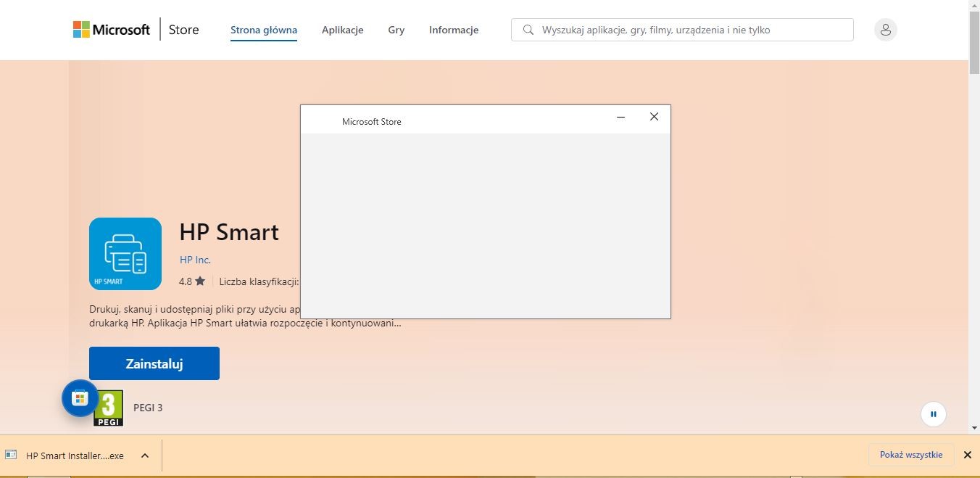980x478 pixels.
Task: Pause the hero banner carousel
Action: tap(934, 414)
